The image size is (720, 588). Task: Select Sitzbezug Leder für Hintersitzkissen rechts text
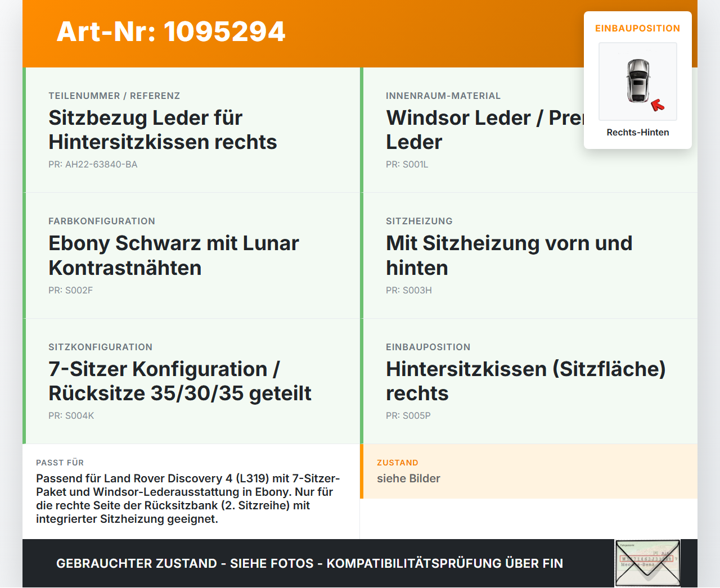click(163, 130)
